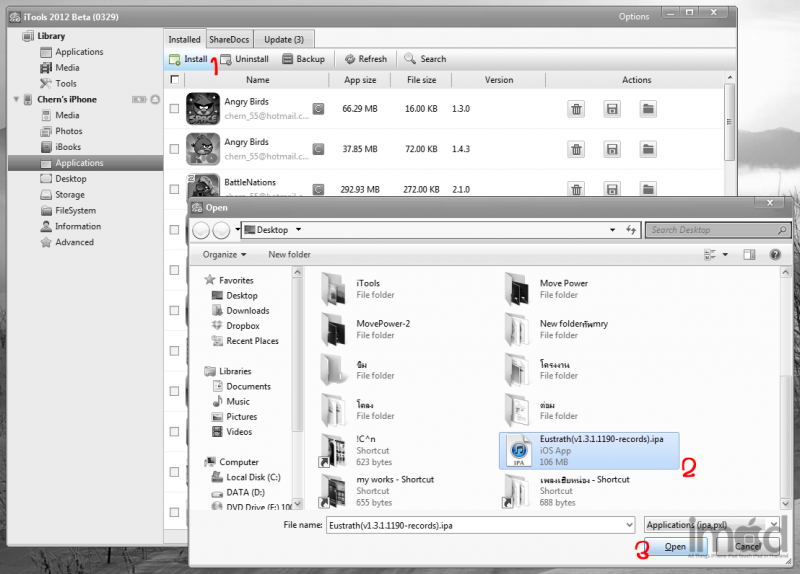Image resolution: width=800 pixels, height=574 pixels.
Task: Click the Uninstall toolbar icon
Action: (x=226, y=59)
